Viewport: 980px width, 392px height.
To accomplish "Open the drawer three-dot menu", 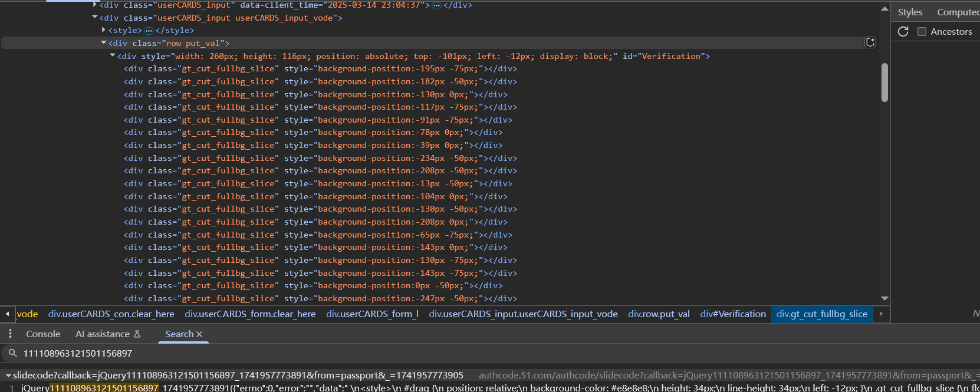I will [x=10, y=334].
